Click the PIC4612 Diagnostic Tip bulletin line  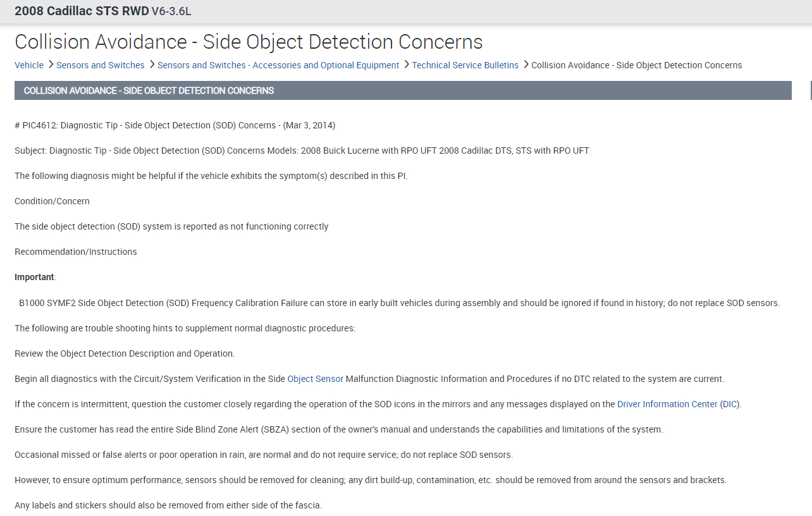point(175,125)
